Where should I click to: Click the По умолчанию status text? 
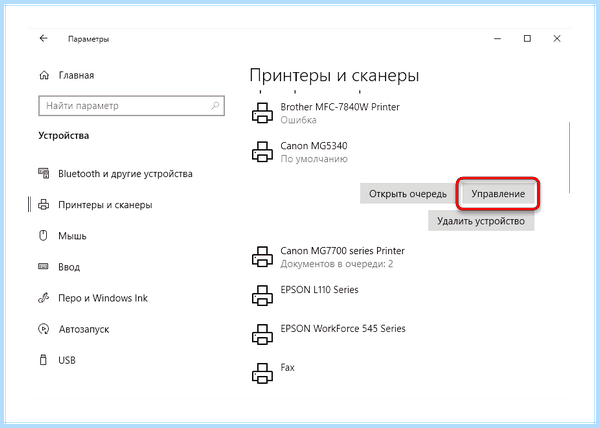314,159
